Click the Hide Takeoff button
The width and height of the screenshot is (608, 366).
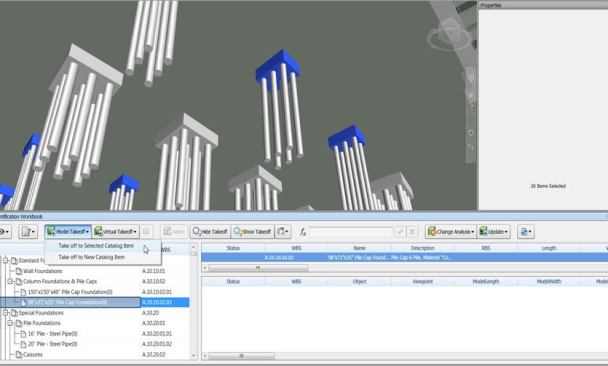click(x=210, y=231)
